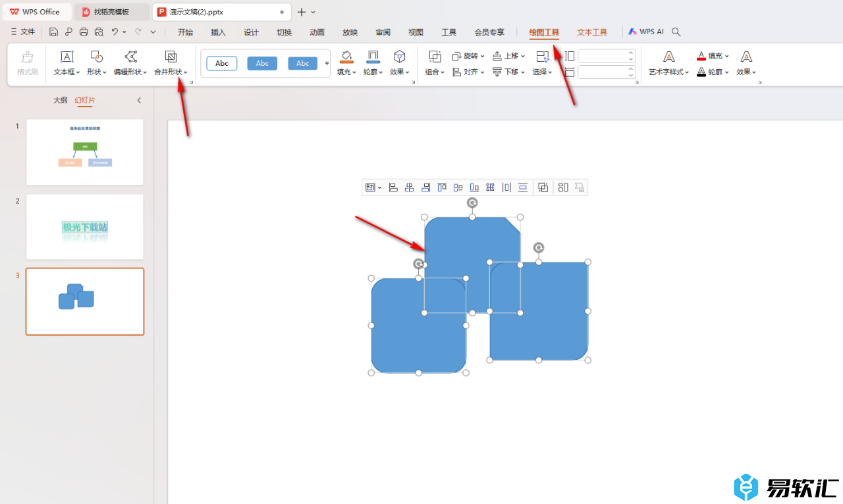Open the Selection pane (选择) button
The image size is (843, 504).
(542, 64)
